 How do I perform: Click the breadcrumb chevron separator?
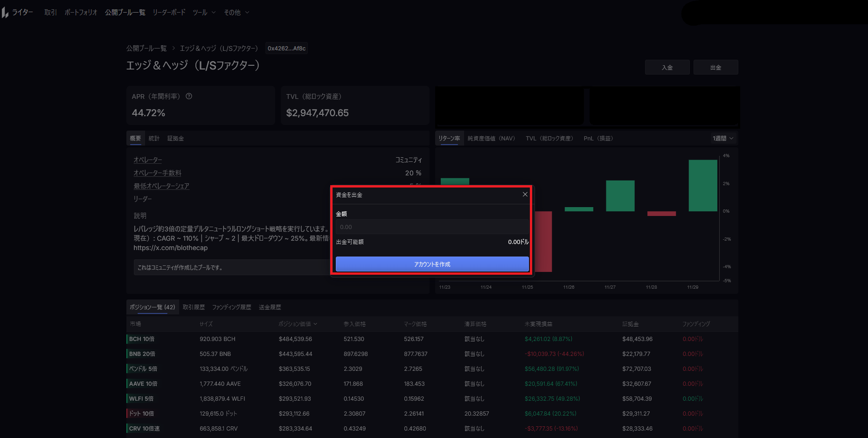(x=174, y=49)
